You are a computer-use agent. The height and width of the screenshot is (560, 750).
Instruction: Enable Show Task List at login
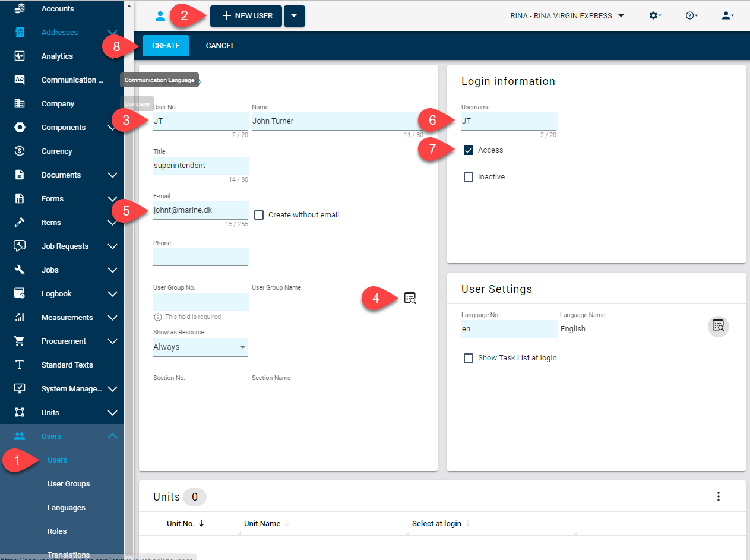pyautogui.click(x=469, y=358)
